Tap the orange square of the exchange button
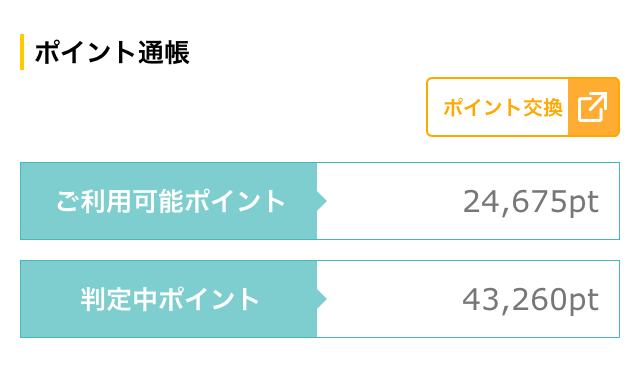The image size is (640, 368). click(x=594, y=107)
